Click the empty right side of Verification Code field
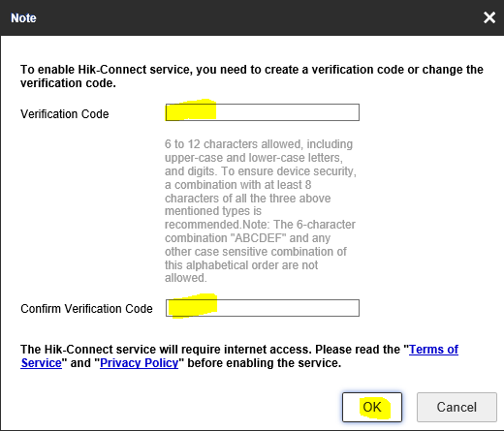This screenshot has width=504, height=431. pos(288,112)
